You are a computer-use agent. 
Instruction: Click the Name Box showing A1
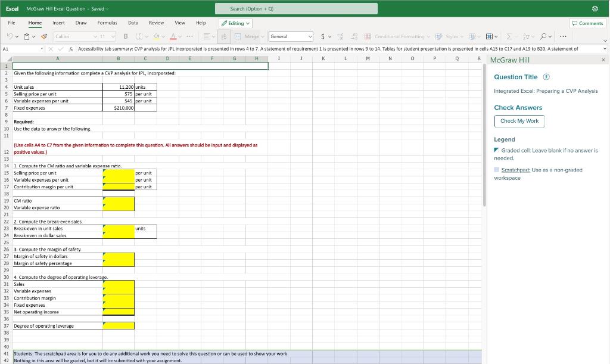[21, 49]
